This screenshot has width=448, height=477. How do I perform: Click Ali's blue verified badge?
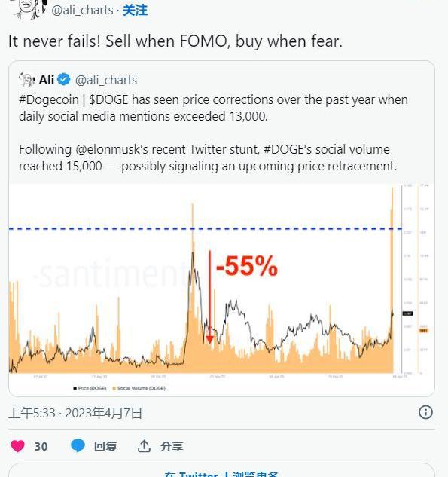tap(64, 80)
